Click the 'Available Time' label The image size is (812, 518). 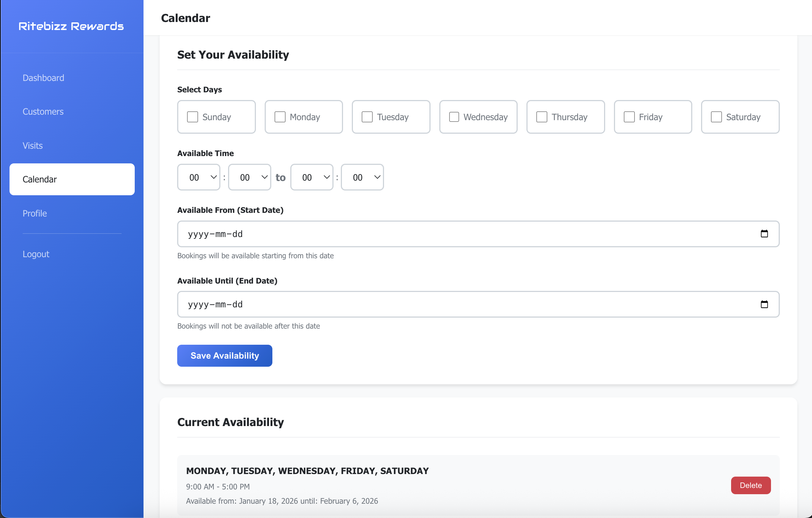205,153
